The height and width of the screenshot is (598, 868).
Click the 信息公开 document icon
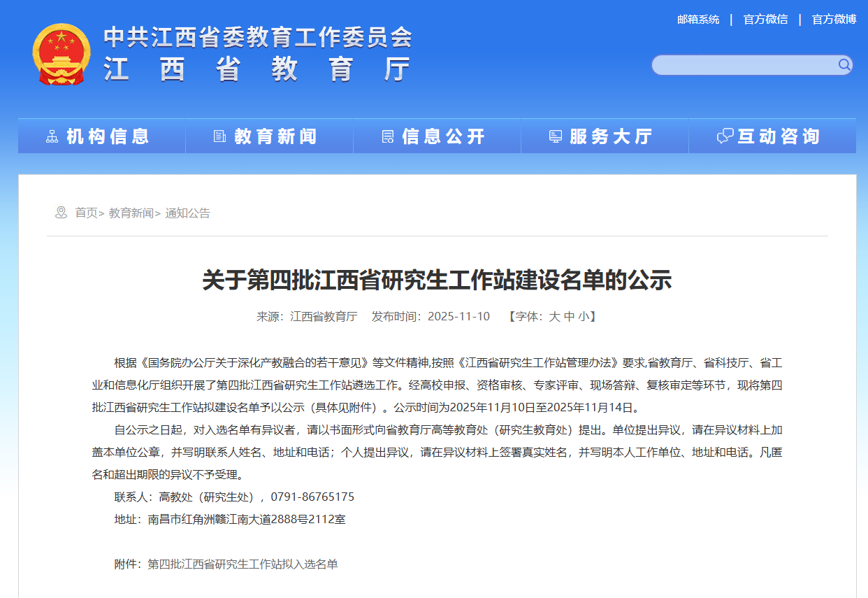click(x=387, y=136)
